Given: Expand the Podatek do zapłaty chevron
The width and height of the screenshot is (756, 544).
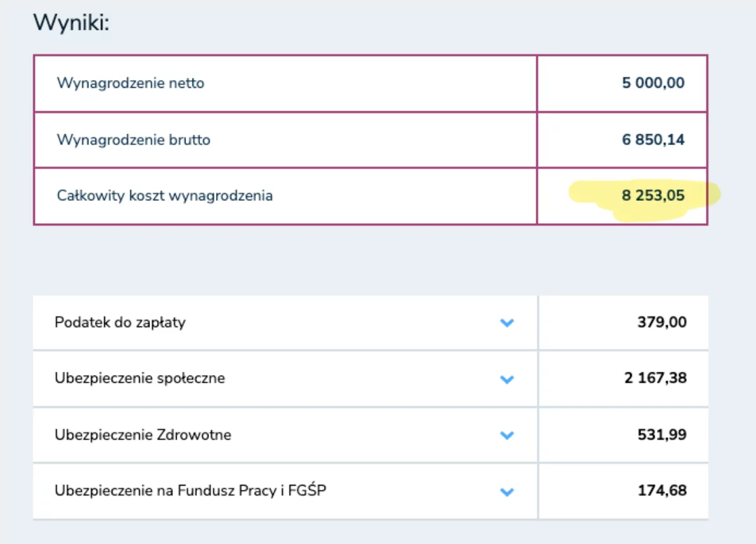Looking at the screenshot, I should click(x=507, y=323).
